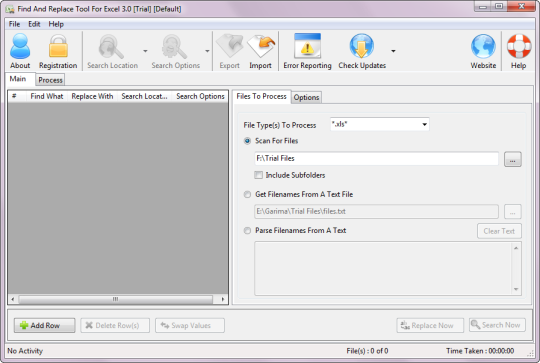
Task: Open the Help menu
Action: point(56,24)
